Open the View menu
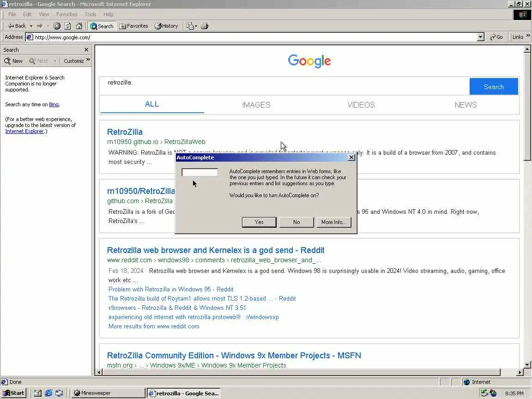532x399 pixels. pos(44,14)
